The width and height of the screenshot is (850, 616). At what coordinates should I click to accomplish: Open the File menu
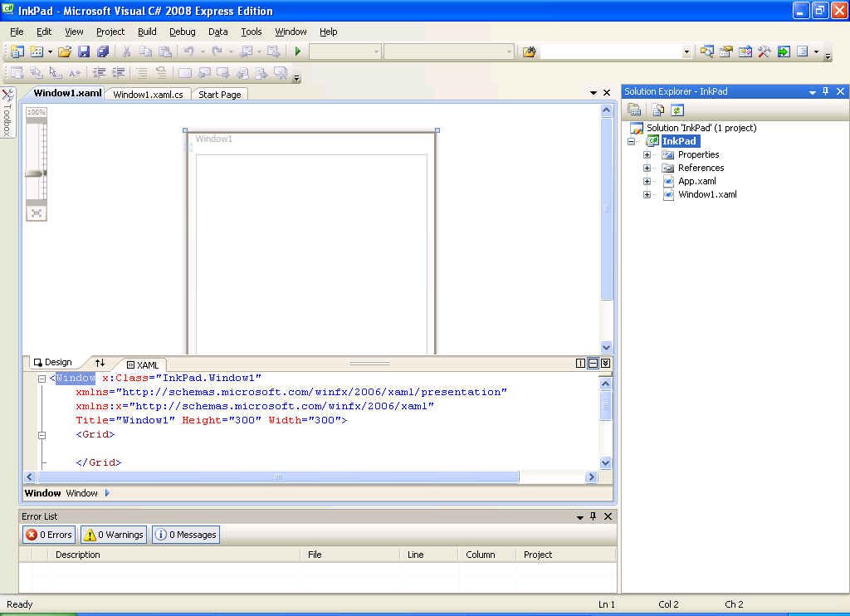pyautogui.click(x=17, y=32)
